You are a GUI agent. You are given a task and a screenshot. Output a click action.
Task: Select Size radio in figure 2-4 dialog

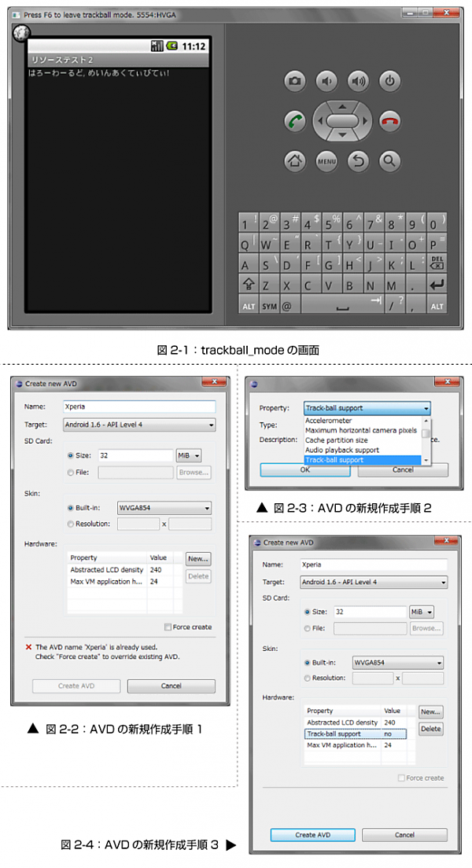(307, 612)
